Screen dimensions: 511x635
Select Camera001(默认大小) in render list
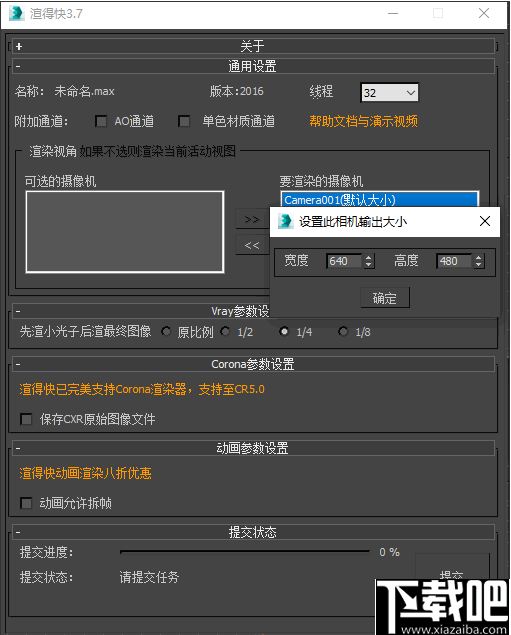coord(380,200)
